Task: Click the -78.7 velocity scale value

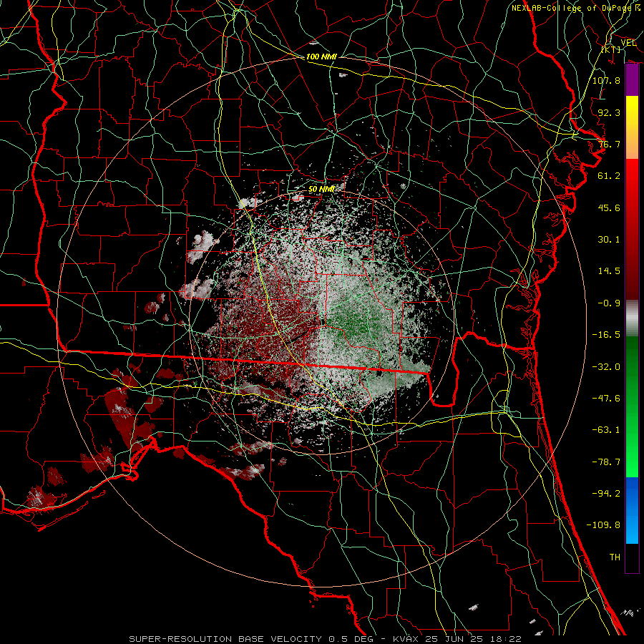Action: click(x=606, y=462)
